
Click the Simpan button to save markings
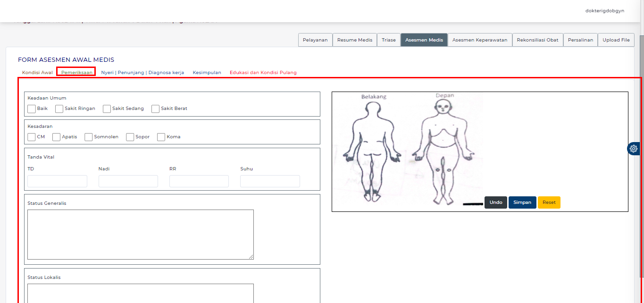(522, 202)
